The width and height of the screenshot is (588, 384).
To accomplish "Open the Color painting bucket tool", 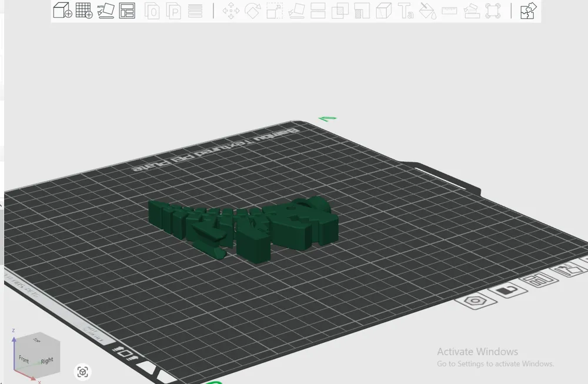I will click(427, 11).
